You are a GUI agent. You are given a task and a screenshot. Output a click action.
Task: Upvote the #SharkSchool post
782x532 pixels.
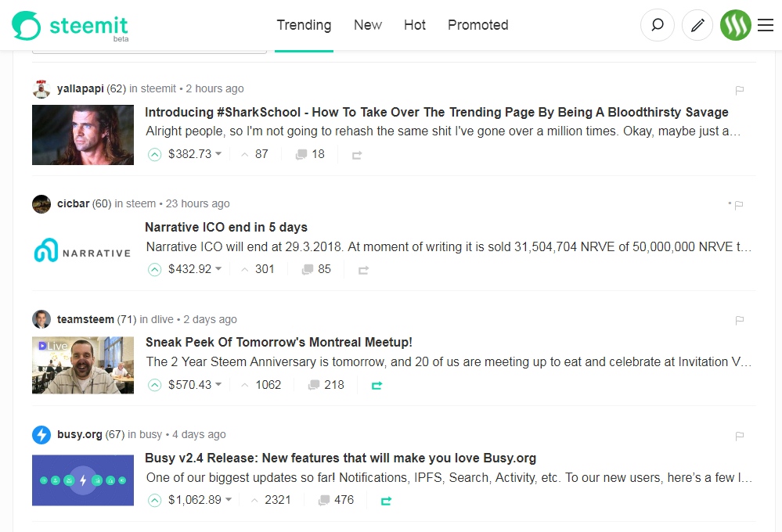tap(155, 154)
